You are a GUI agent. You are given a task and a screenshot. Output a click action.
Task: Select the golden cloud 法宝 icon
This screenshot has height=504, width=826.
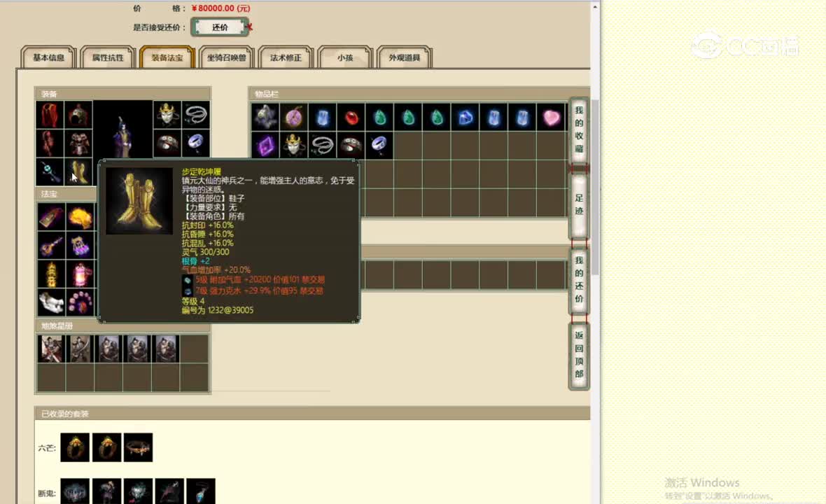(80, 217)
